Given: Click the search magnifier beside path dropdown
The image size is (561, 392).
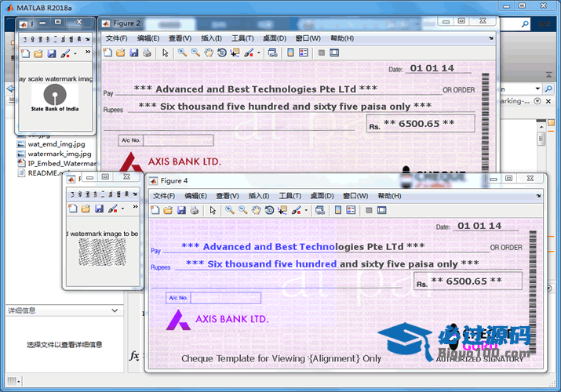Looking at the screenshot, I should [x=548, y=89].
